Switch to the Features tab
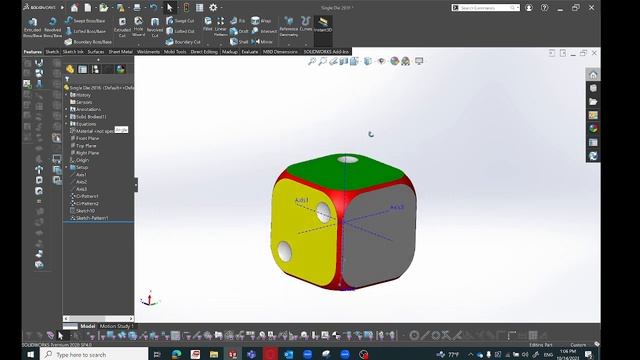The height and width of the screenshot is (360, 640). 33,52
